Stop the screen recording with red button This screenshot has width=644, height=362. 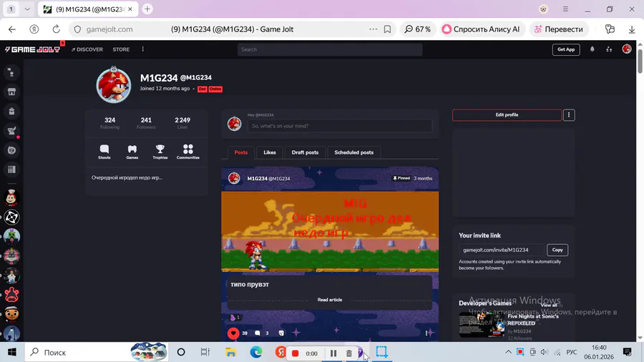[x=295, y=353]
